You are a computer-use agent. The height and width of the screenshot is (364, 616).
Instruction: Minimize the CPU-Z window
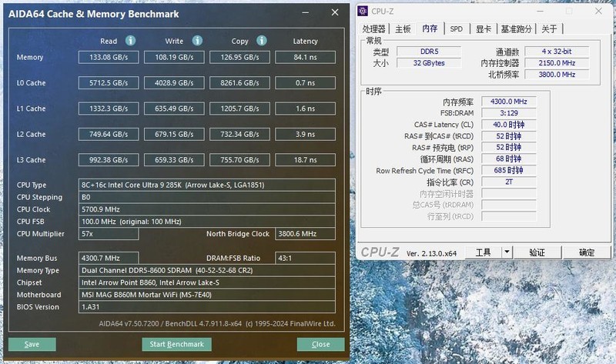(x=541, y=11)
